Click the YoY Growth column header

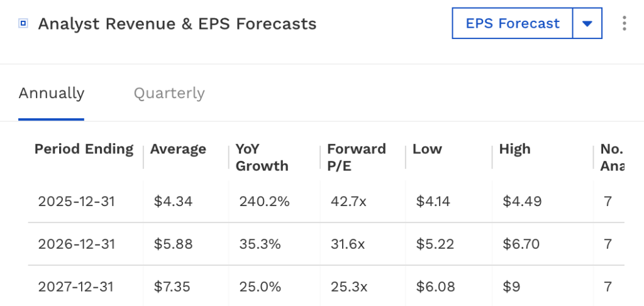262,157
